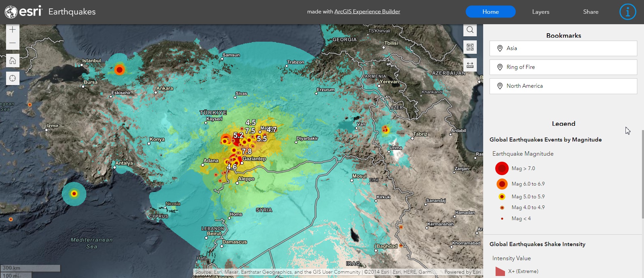Return map to default home extent
Screen dimensions: 644x278
(x=12, y=61)
